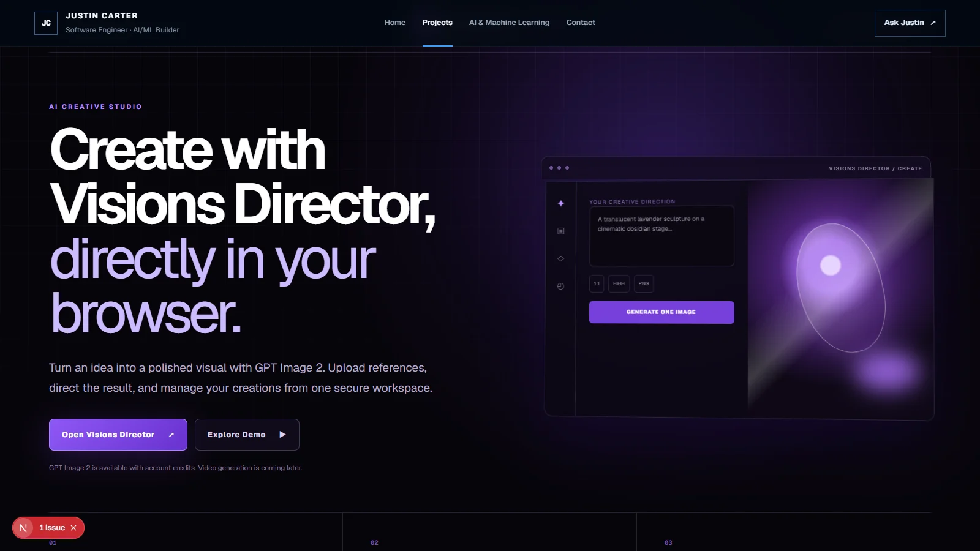Open the 1 Issue indicator
This screenshot has width=980, height=551.
point(52,528)
